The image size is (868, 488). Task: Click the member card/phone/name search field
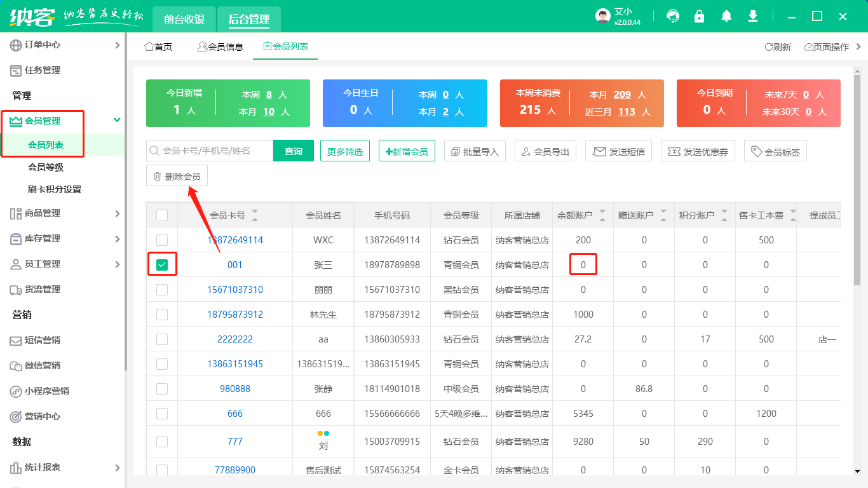point(213,151)
